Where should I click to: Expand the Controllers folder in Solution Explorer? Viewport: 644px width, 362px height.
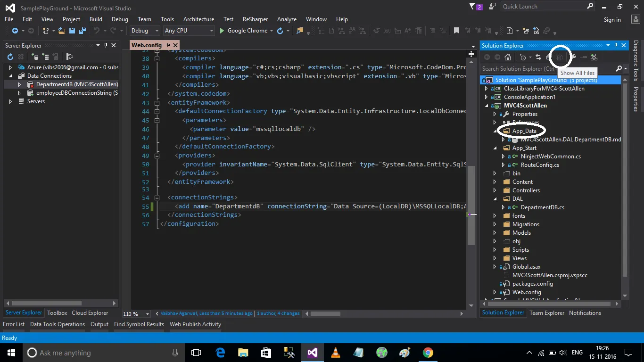pyautogui.click(x=495, y=190)
